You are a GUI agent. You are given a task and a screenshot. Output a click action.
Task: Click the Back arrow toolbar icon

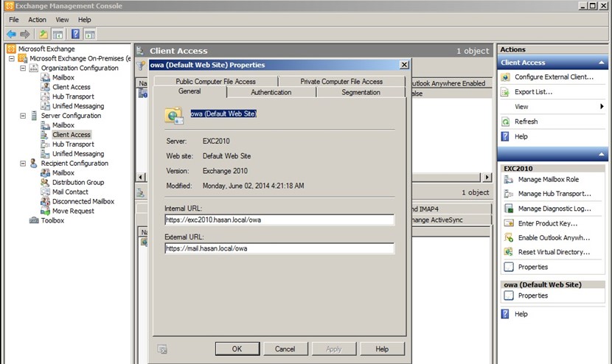(x=11, y=35)
